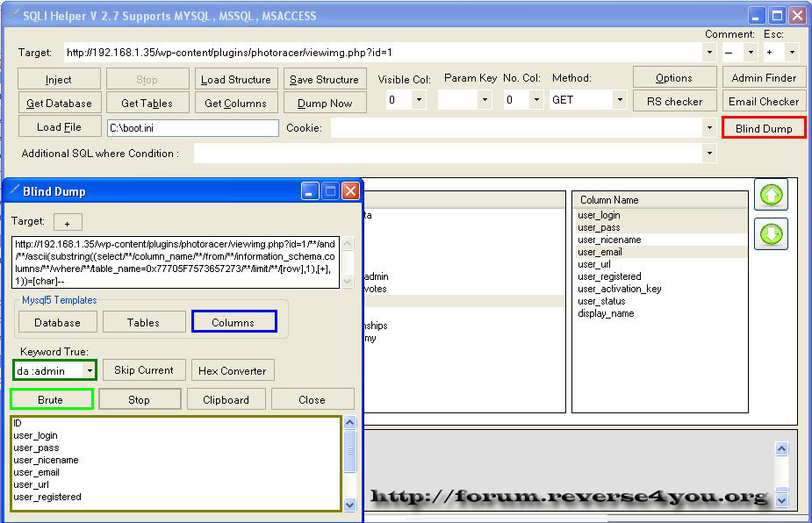
Task: Click the Blind Dump button
Action: 764,128
